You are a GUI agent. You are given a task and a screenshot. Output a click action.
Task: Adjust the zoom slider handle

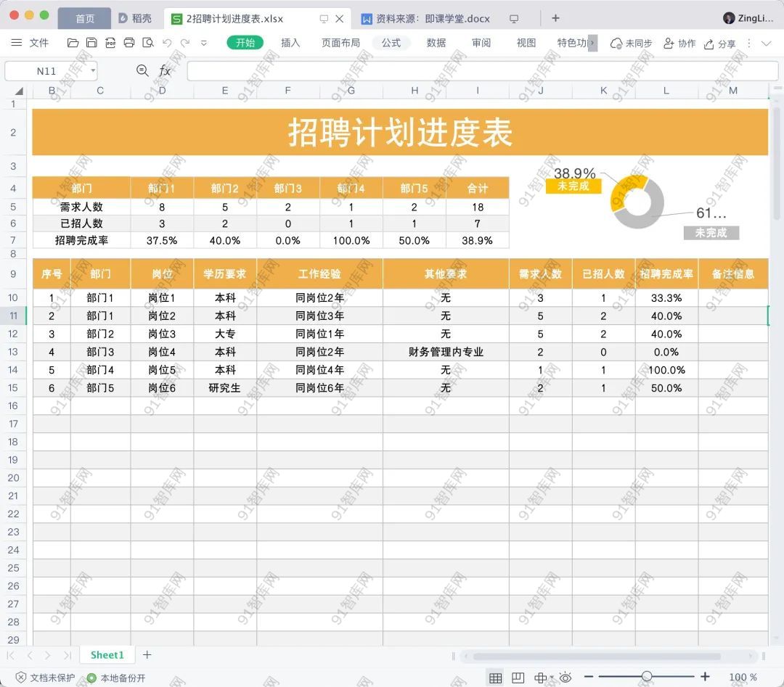pyautogui.click(x=647, y=677)
